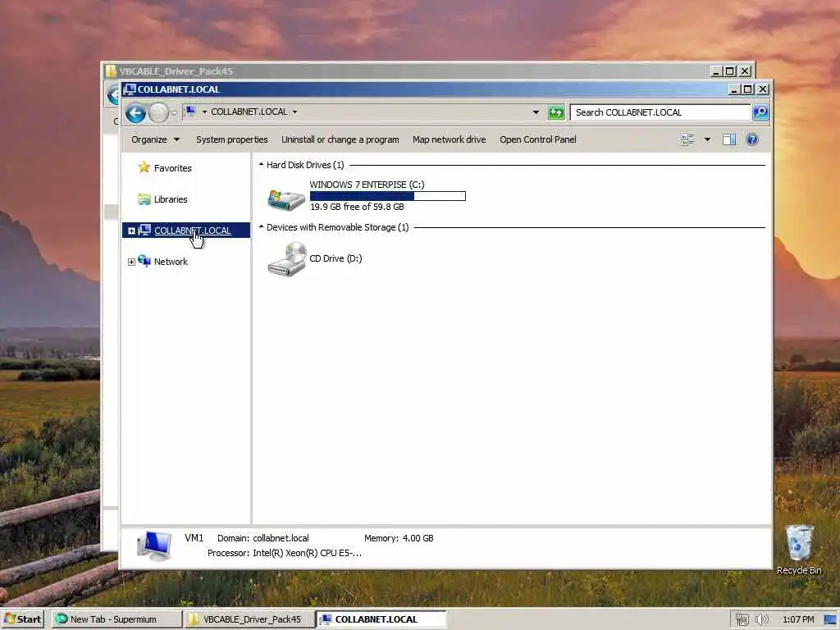
Task: Select Network in the navigation pane
Action: [x=171, y=262]
